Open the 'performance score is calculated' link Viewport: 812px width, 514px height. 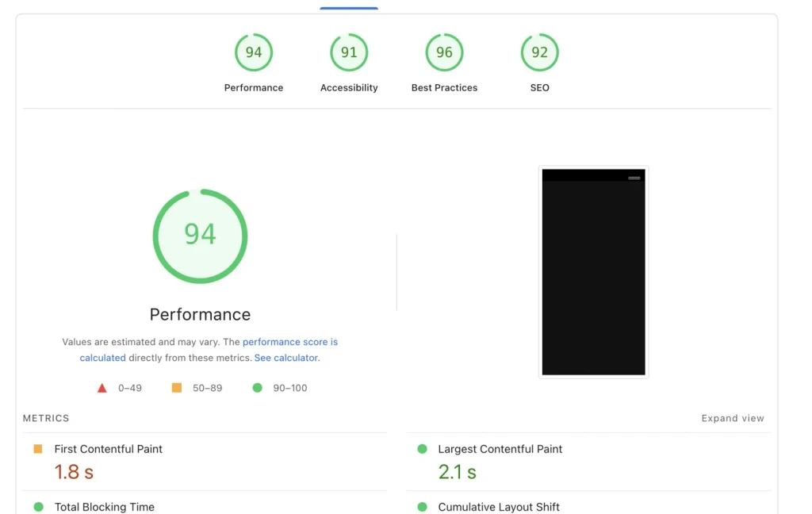(290, 342)
